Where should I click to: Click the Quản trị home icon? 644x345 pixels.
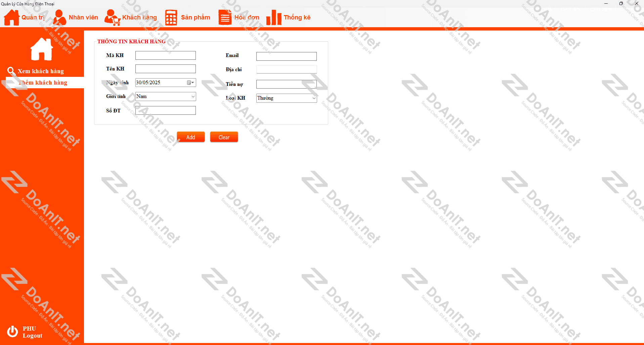(11, 17)
